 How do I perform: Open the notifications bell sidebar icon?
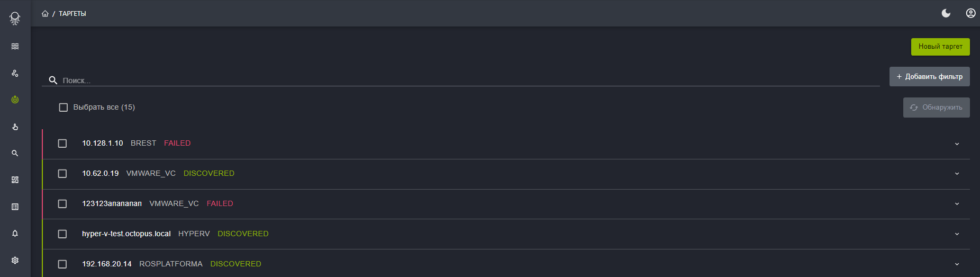15,234
